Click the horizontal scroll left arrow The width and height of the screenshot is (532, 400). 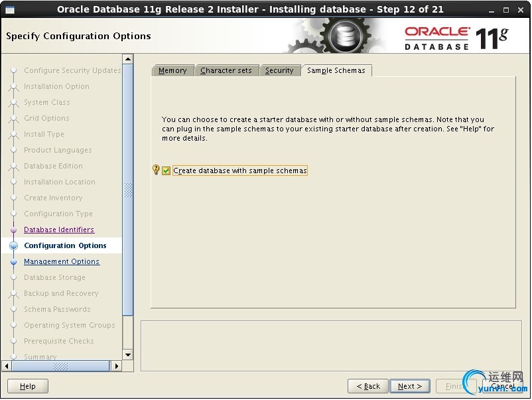7,366
